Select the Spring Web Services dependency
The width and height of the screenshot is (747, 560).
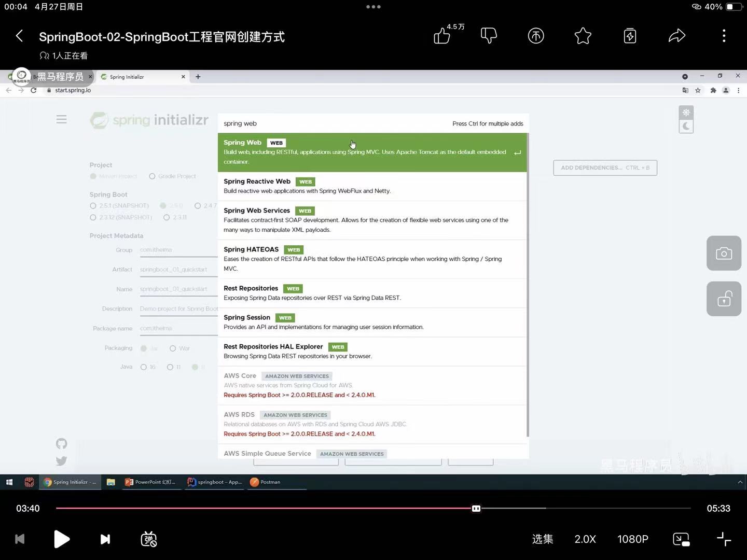(372, 220)
